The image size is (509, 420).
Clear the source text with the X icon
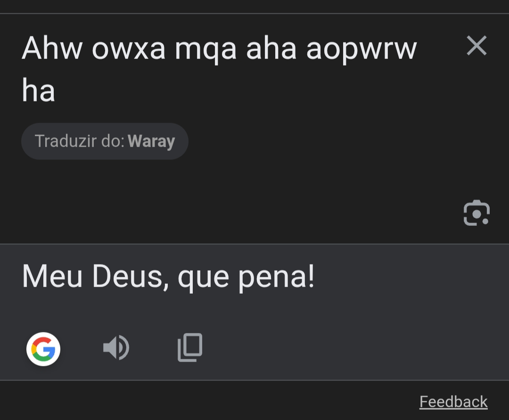point(476,46)
